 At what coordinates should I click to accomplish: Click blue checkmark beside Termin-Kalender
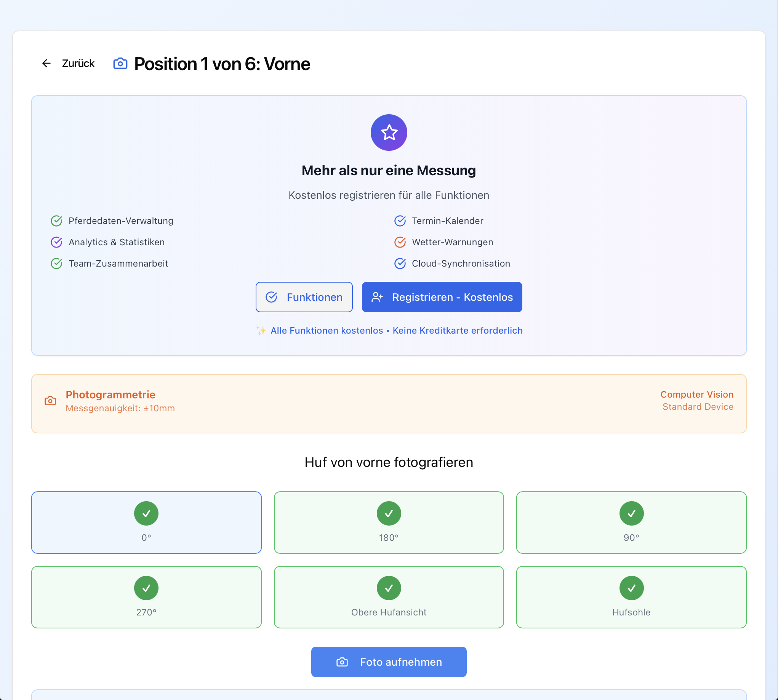(x=400, y=221)
